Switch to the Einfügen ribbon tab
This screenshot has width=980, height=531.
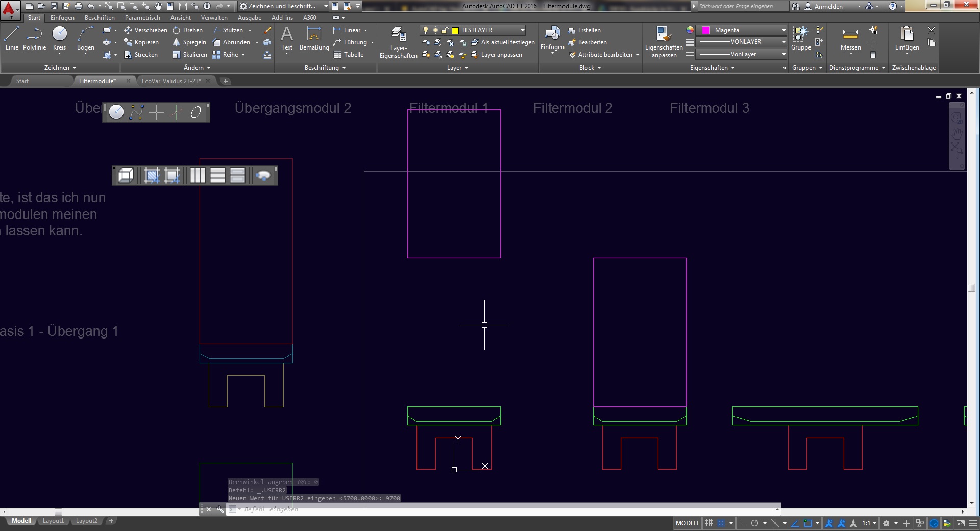click(62, 18)
